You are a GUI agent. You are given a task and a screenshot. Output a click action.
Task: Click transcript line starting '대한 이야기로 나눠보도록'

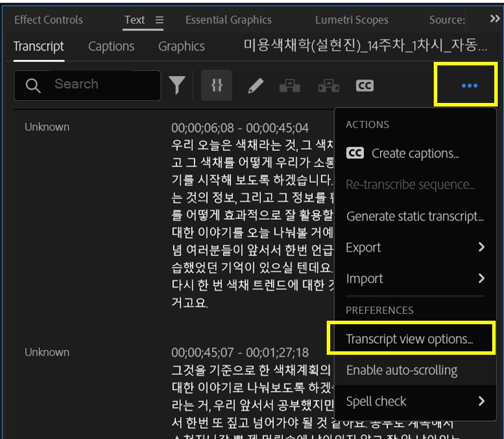point(252,388)
